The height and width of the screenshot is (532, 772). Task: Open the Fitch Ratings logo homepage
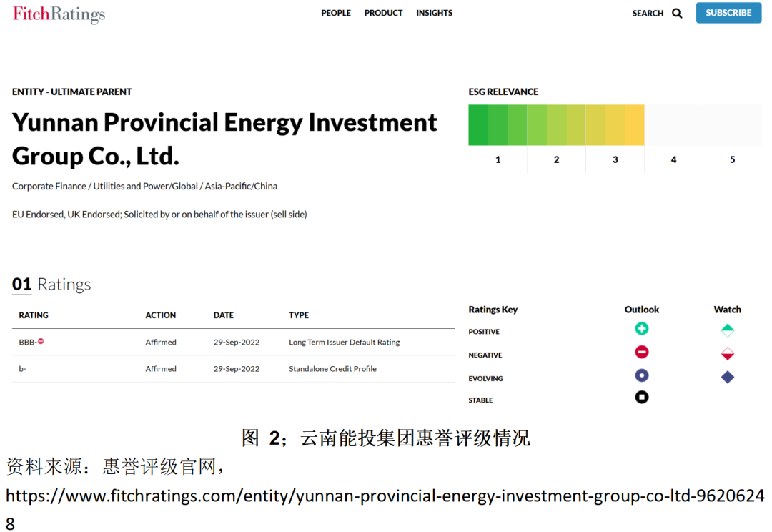tap(59, 14)
